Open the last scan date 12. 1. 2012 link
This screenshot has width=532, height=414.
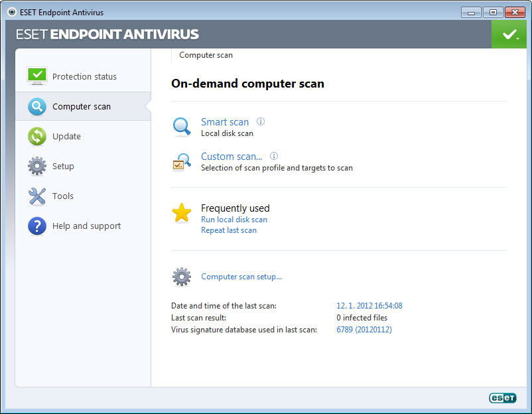point(369,306)
